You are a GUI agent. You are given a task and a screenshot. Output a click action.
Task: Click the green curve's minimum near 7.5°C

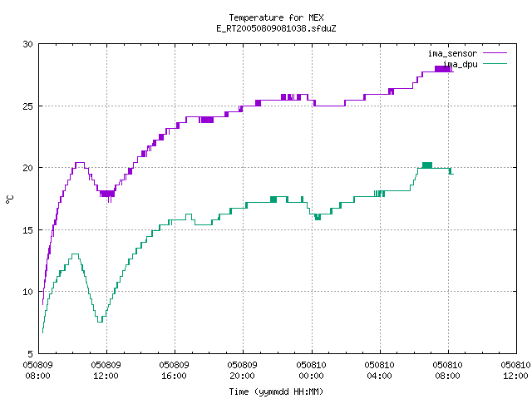100,322
